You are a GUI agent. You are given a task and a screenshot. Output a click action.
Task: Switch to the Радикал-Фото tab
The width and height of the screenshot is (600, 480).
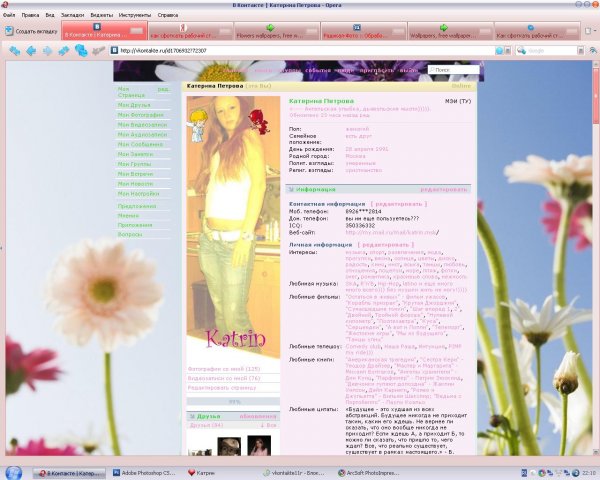click(364, 31)
